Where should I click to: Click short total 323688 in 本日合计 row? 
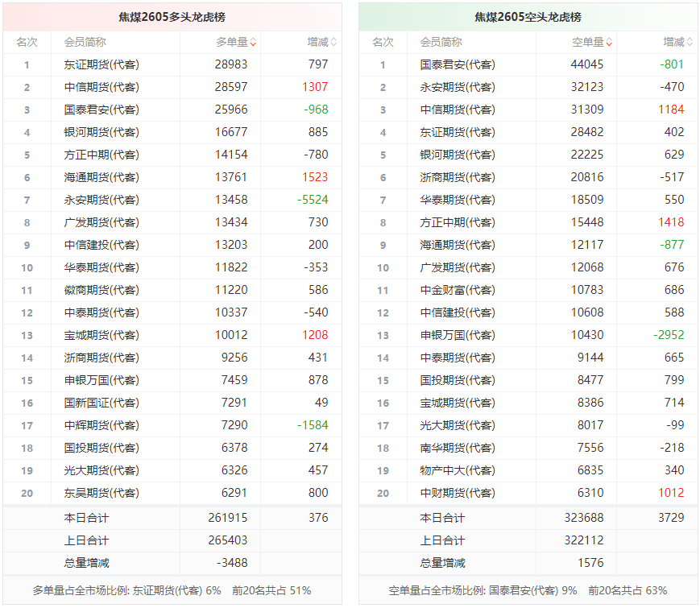tap(584, 518)
